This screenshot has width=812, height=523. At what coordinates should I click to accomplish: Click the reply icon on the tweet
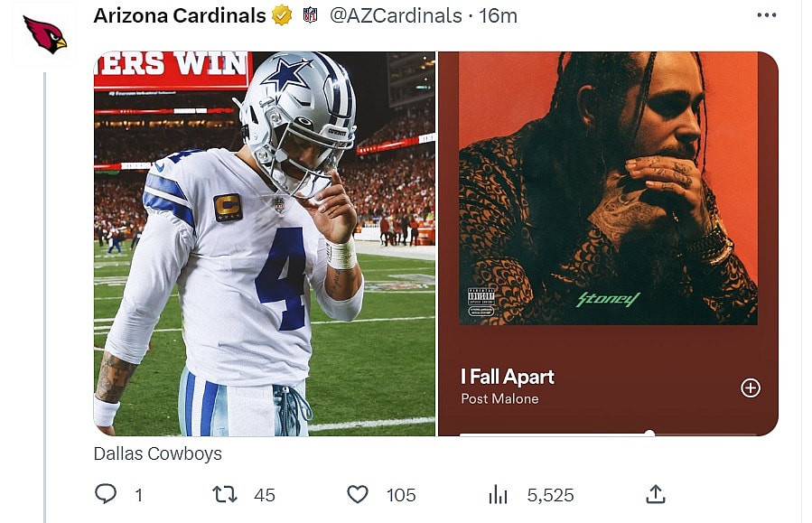pos(107,495)
